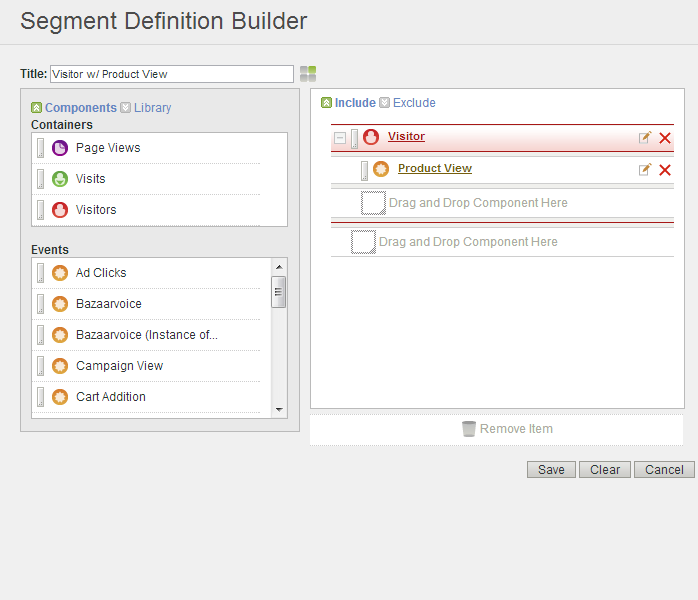Click the Clear button
Viewport: 698px width, 600px height.
tap(605, 470)
